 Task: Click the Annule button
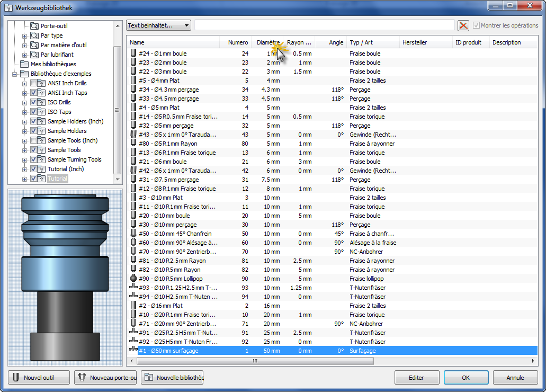pos(515,377)
